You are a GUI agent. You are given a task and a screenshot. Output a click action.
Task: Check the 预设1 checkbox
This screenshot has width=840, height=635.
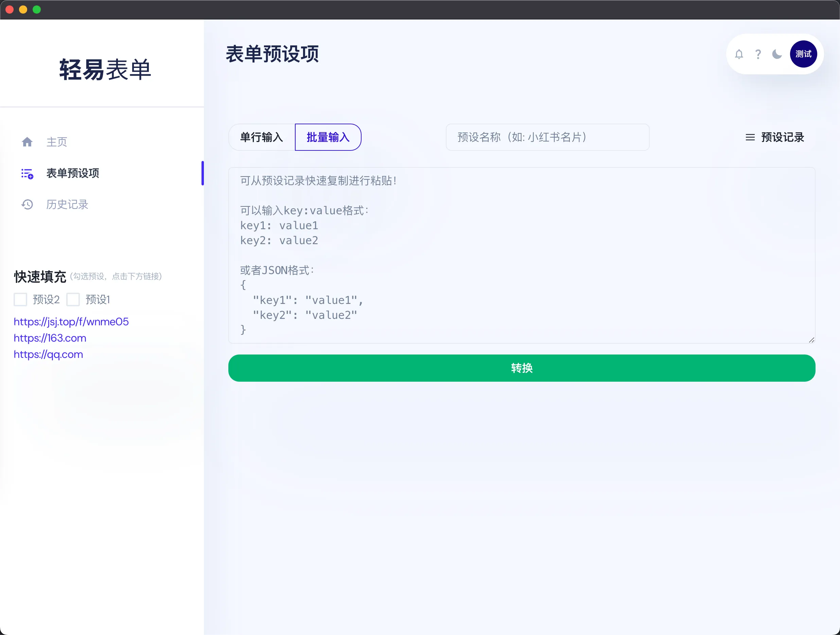(x=73, y=300)
